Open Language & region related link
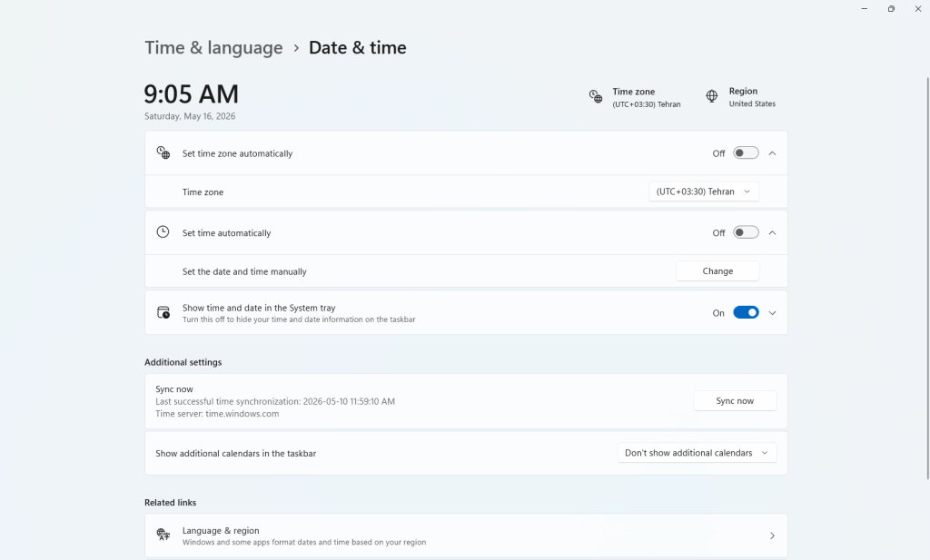 [x=466, y=535]
